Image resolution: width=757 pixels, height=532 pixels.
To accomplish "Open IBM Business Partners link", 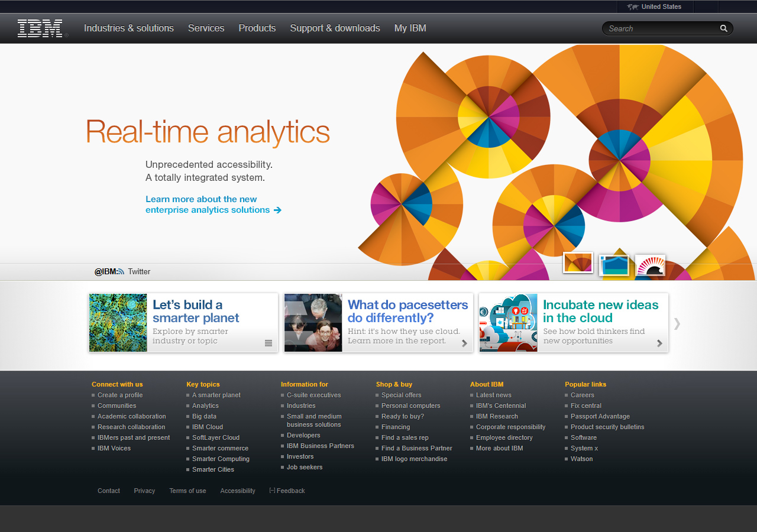I will [321, 446].
